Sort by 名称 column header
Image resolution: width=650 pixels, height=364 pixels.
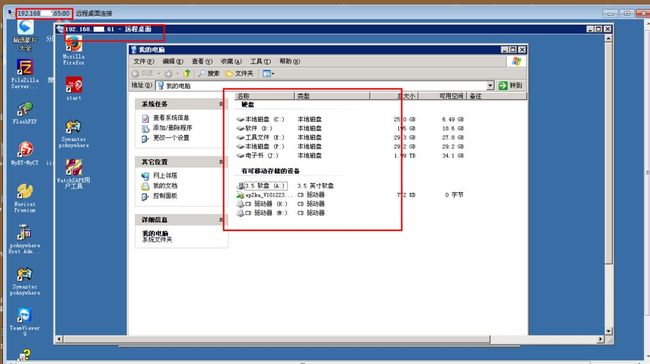click(264, 96)
